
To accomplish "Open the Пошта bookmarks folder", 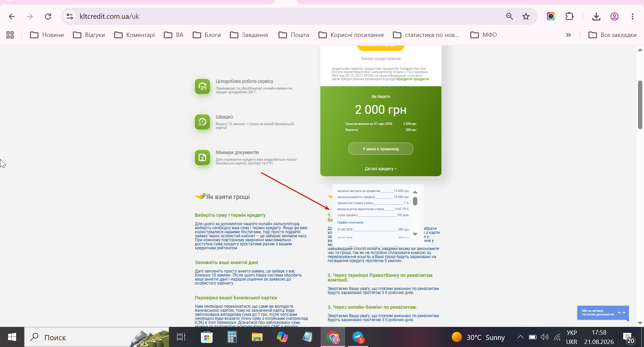I will click(x=294, y=35).
